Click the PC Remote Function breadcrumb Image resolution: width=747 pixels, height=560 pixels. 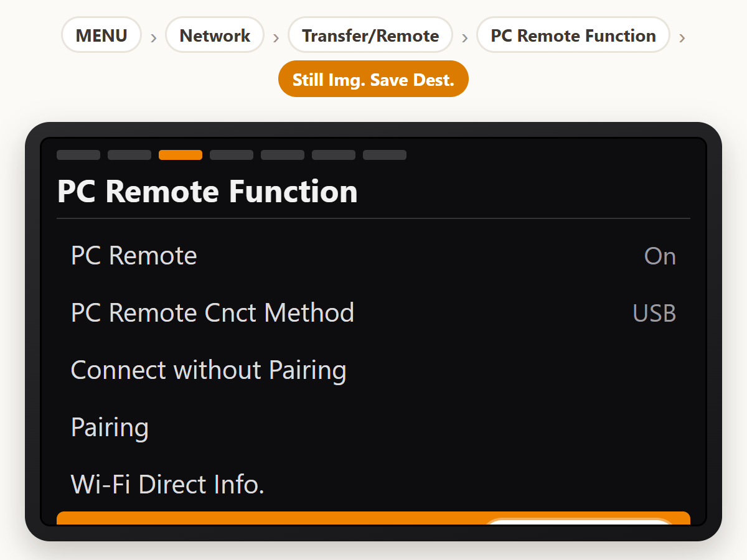pyautogui.click(x=573, y=35)
